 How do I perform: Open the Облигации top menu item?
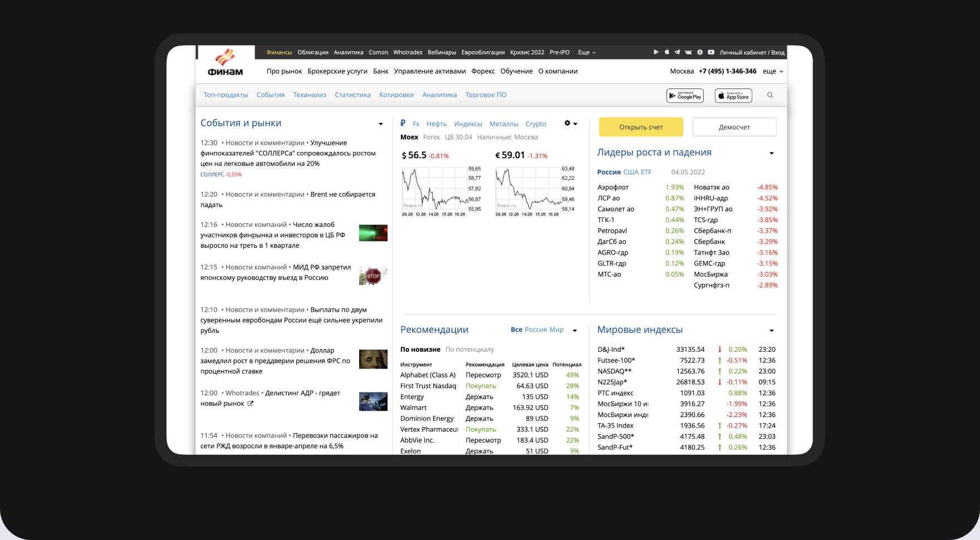(313, 52)
